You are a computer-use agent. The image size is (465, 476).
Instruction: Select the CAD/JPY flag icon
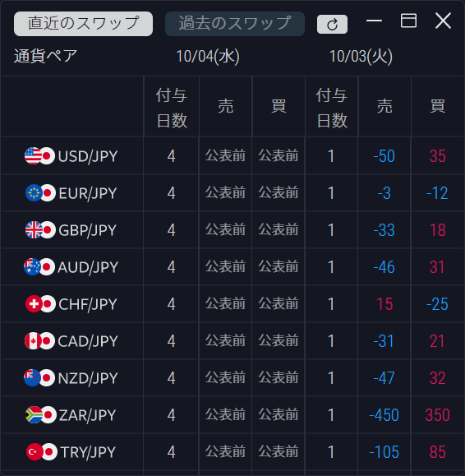[39, 341]
